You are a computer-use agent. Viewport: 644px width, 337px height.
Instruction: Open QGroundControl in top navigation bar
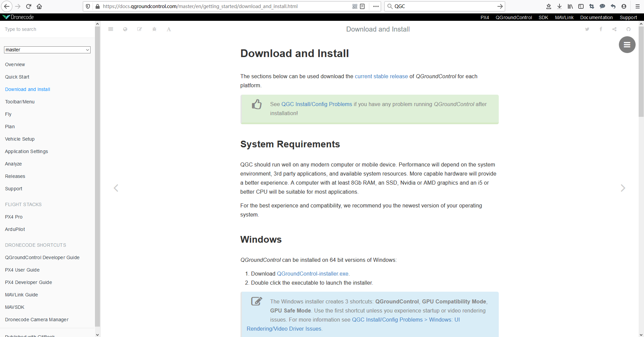514,17
